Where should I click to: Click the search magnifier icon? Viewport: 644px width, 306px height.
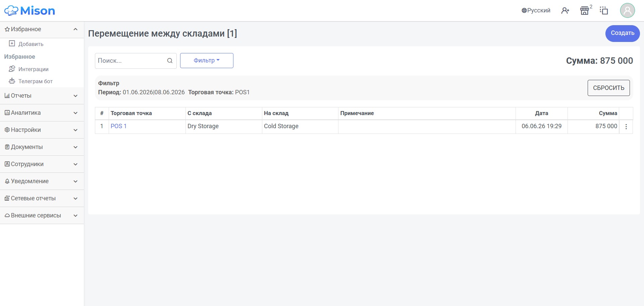170,61
